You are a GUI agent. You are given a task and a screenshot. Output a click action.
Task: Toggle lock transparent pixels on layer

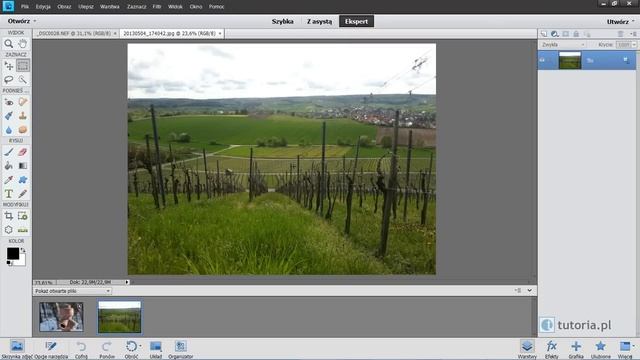tap(587, 34)
